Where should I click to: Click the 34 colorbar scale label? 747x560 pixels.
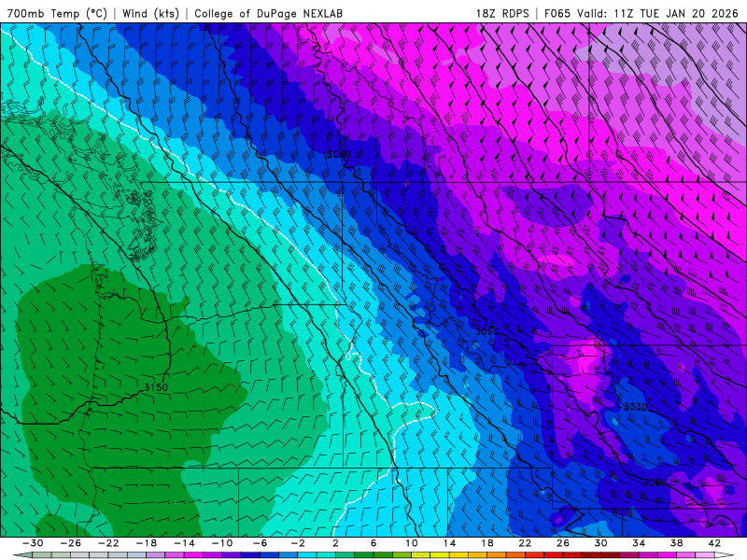pyautogui.click(x=639, y=543)
